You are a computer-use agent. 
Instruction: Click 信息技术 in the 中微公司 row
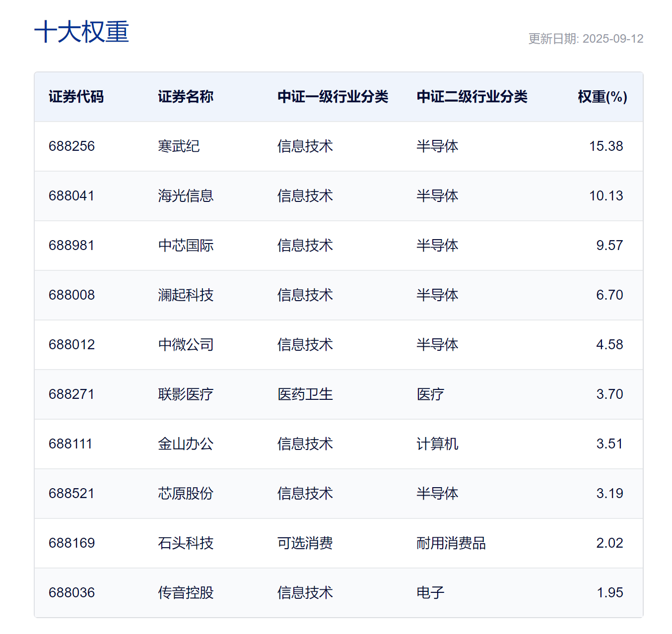305,345
